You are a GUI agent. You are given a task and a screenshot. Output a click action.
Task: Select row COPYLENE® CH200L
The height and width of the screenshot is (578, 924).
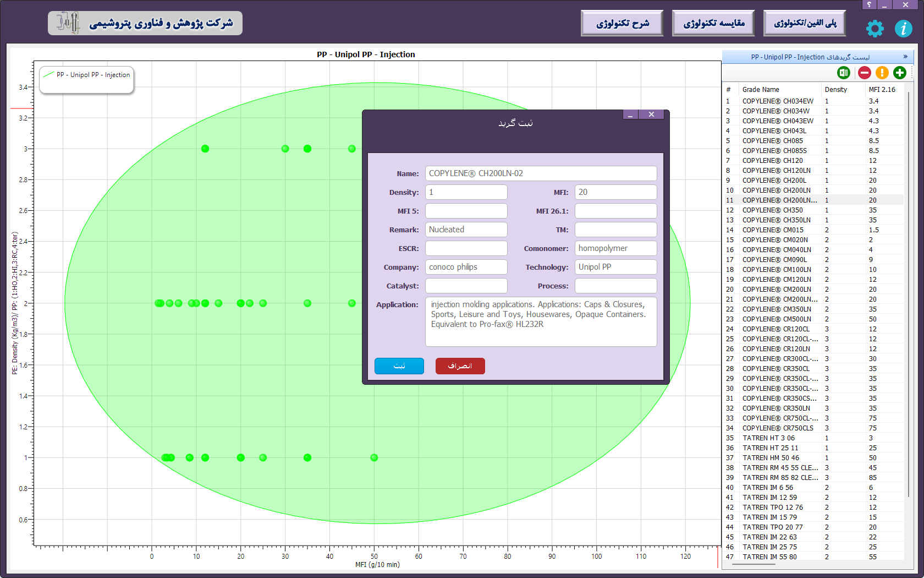point(813,181)
